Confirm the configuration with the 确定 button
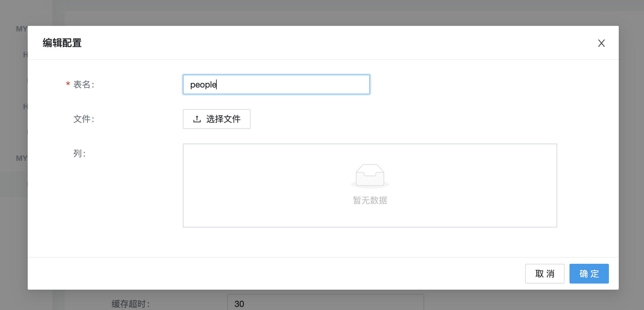The width and height of the screenshot is (644, 310). click(589, 274)
